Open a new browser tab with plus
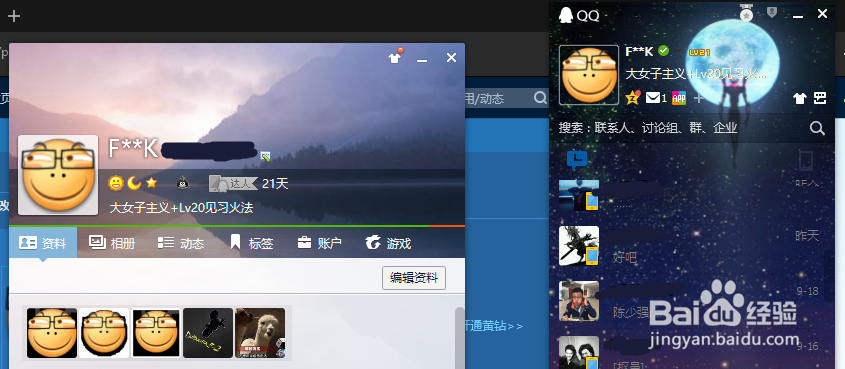This screenshot has height=369, width=845. [13, 16]
